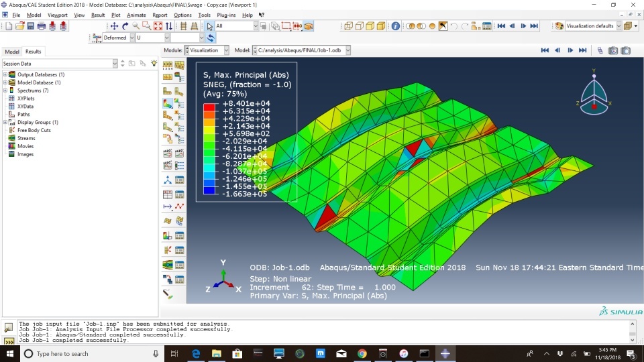Screen dimensions: 644x362
Task: Click the Windows taskbar search box
Action: pos(92,354)
